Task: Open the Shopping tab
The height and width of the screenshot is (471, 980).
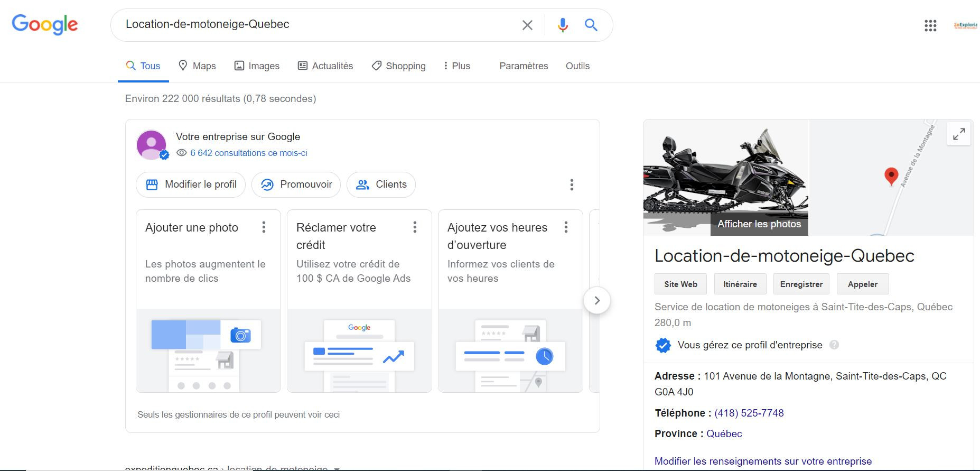Action: pyautogui.click(x=398, y=66)
